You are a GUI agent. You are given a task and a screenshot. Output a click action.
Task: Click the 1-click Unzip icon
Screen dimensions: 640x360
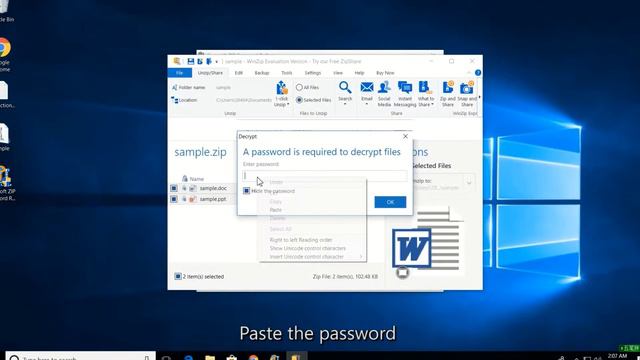tap(282, 88)
